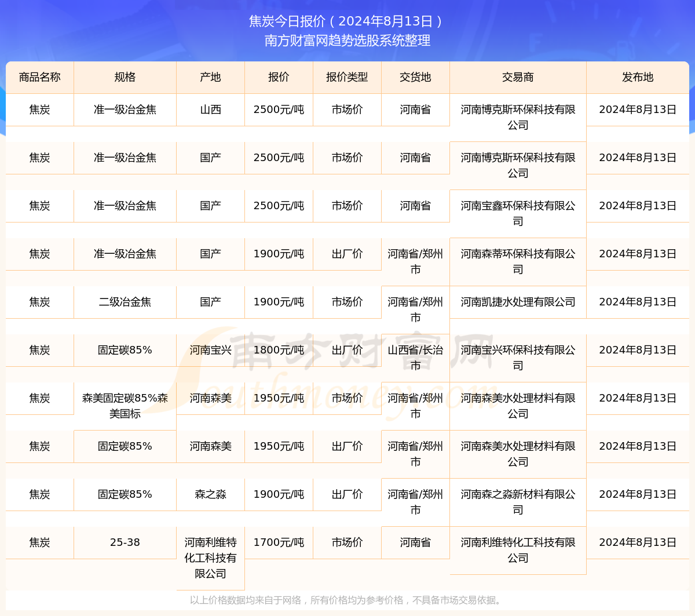
Task: Select the 商品名称 column header
Action: (x=40, y=77)
